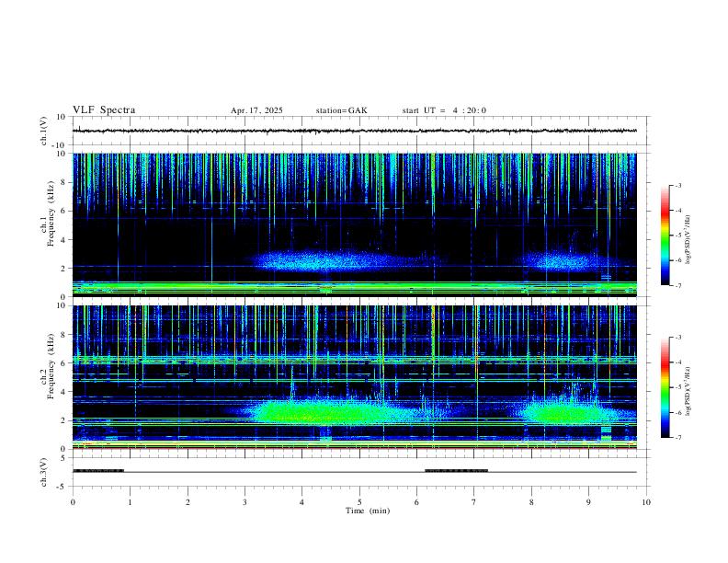Click the ch.2 green emission patch around minute 4
The width and height of the screenshot is (728, 563).
(x=325, y=412)
